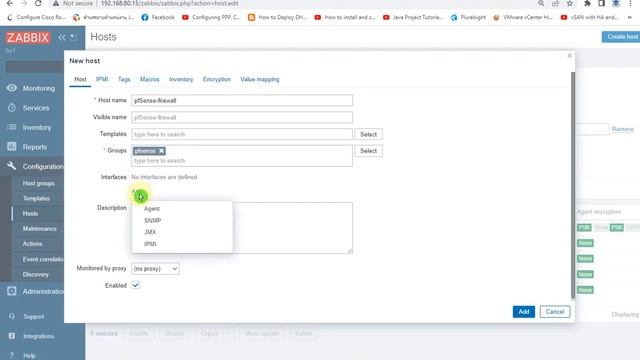Click the Reports chart icon

(x=12, y=147)
